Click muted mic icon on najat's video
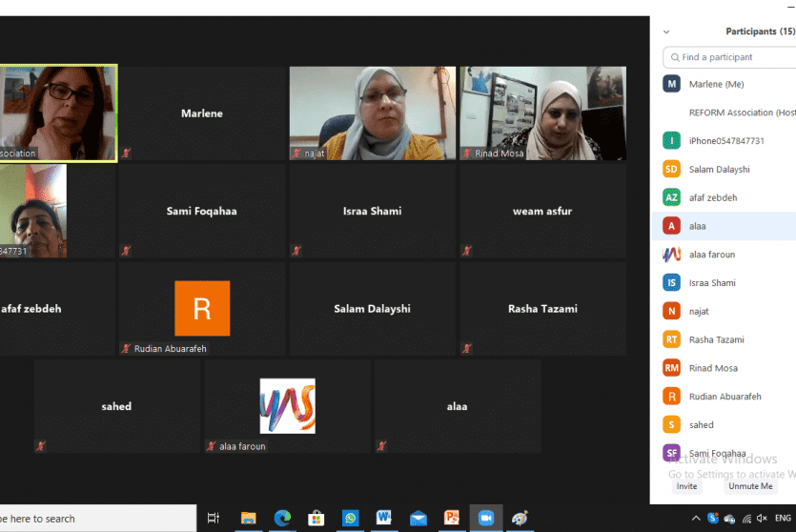The image size is (796, 532). pos(296,153)
